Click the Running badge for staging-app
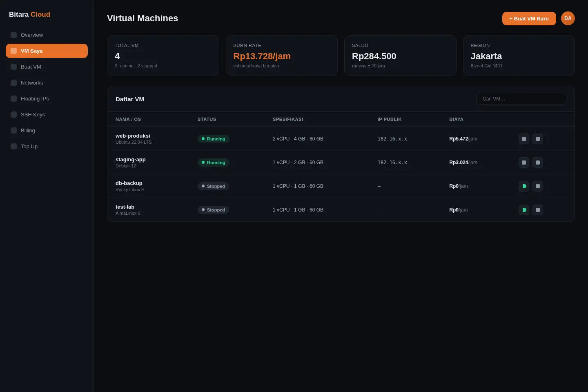The width and height of the screenshot is (588, 392). click(214, 163)
